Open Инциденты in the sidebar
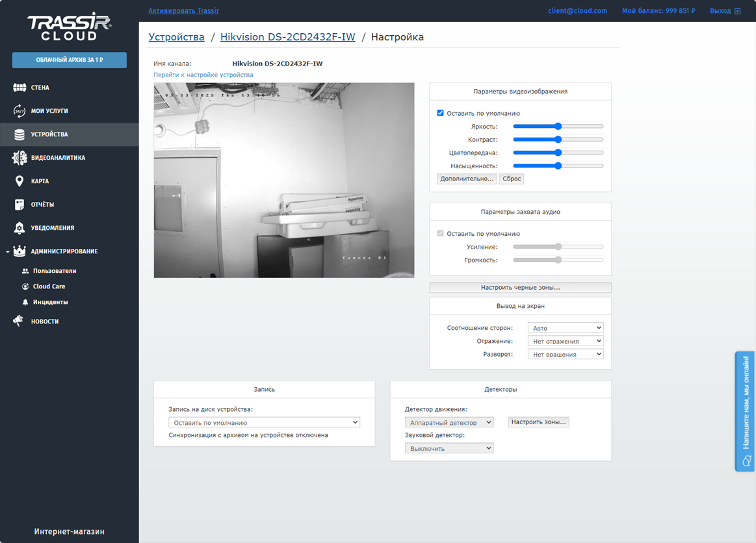Screen dimensions: 756x543 50,302
